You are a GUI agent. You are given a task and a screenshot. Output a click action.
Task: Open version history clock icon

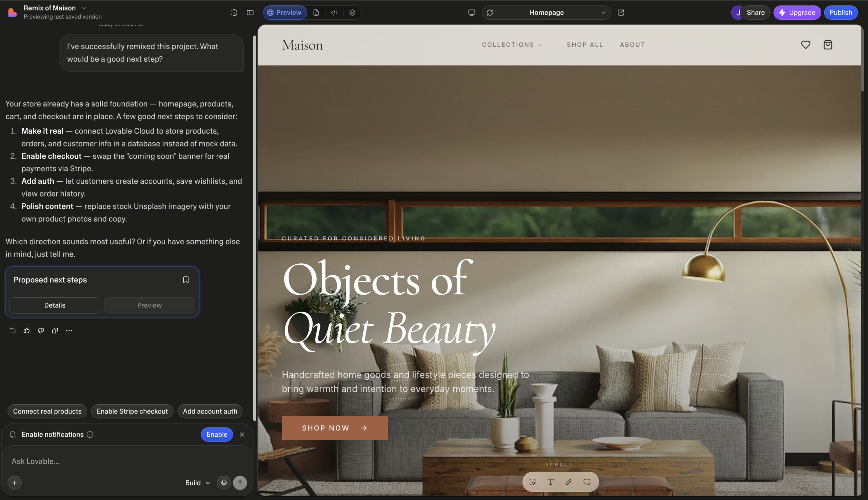pyautogui.click(x=234, y=12)
